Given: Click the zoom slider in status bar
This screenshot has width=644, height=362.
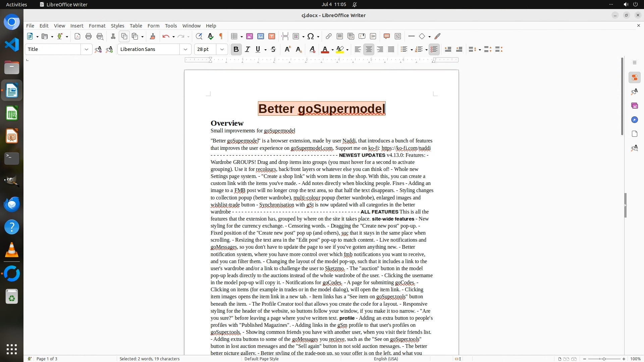Looking at the screenshot, I should click(604, 359).
